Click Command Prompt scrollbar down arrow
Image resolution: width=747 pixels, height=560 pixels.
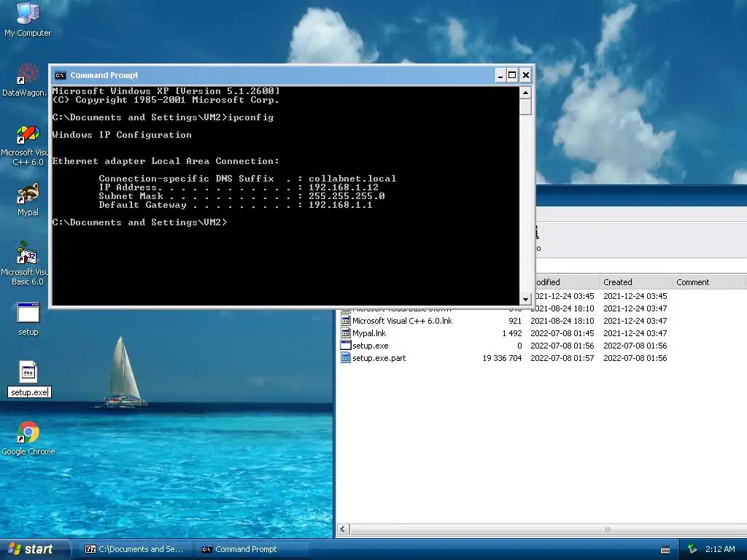pyautogui.click(x=525, y=299)
